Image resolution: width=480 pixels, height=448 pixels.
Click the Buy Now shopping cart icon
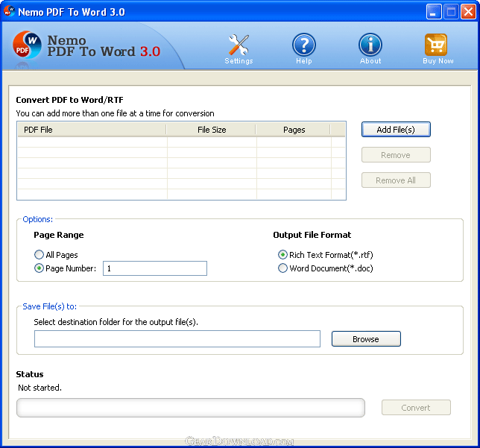tap(436, 45)
